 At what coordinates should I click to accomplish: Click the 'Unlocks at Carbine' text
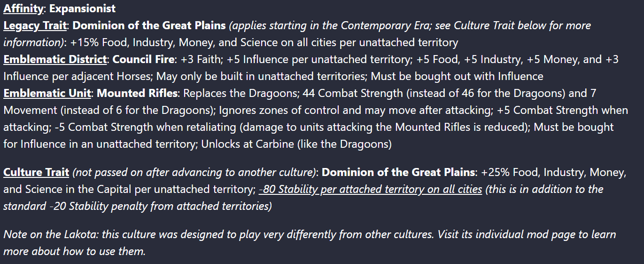tap(248, 144)
